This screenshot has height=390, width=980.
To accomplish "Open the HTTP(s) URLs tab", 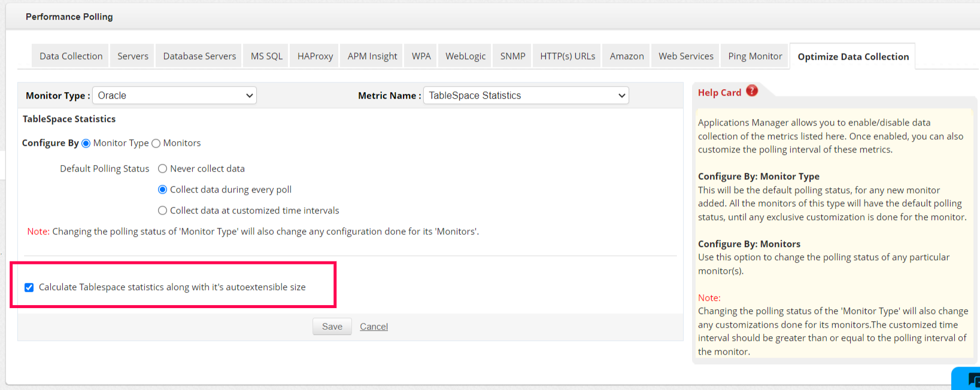I will click(567, 56).
